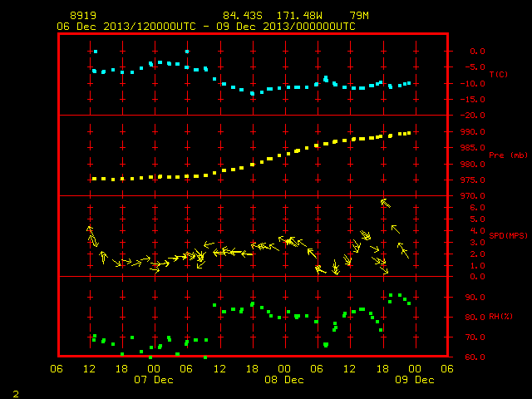The image size is (532, 399).
Task: Click the page number 2 at bottom left
Action: [x=16, y=394]
